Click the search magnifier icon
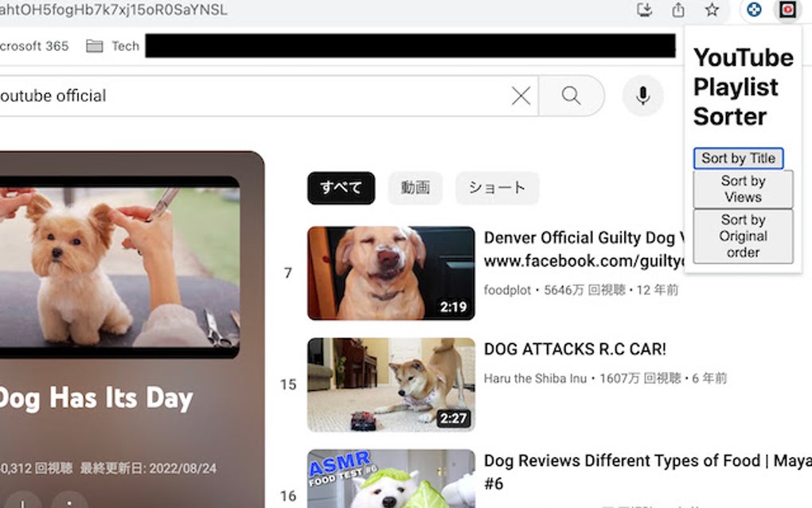The height and width of the screenshot is (508, 812). click(572, 96)
